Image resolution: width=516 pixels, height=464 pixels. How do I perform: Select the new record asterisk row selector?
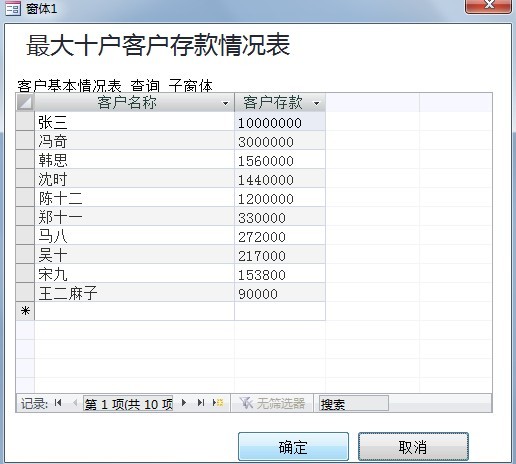point(25,311)
